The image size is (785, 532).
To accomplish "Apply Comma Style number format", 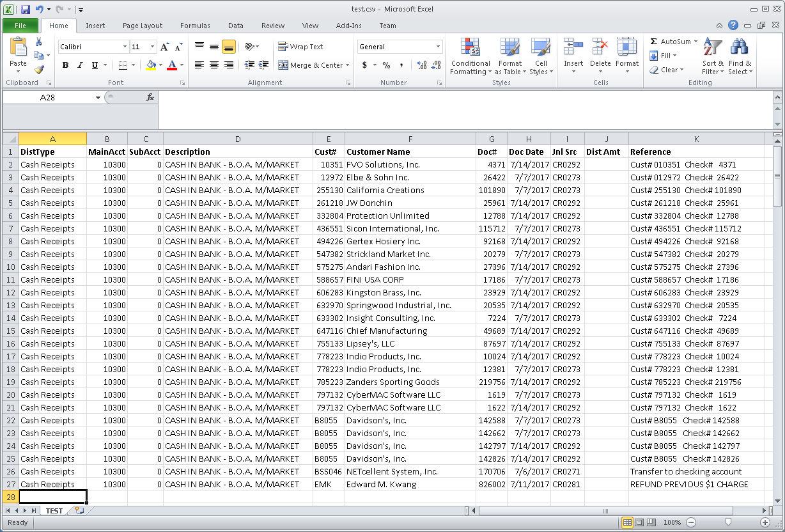I will pos(401,65).
